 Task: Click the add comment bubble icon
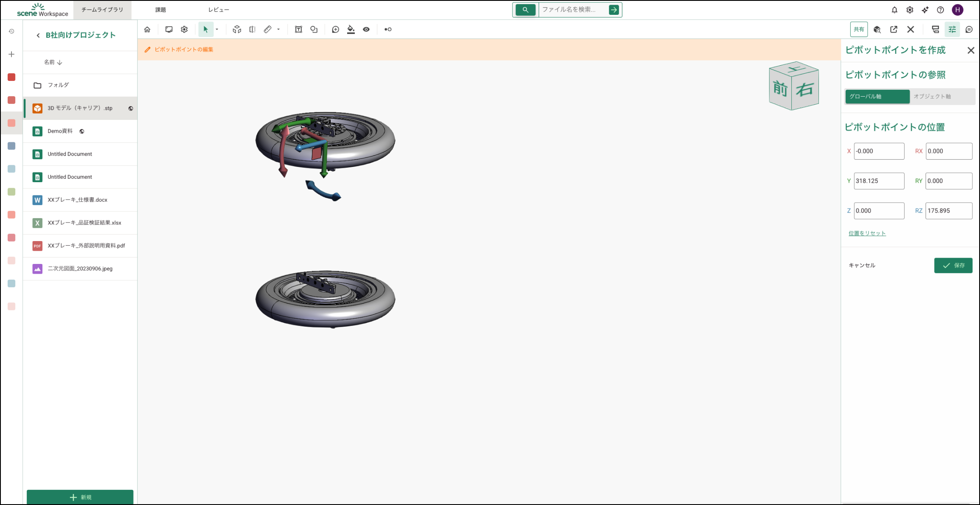(335, 29)
